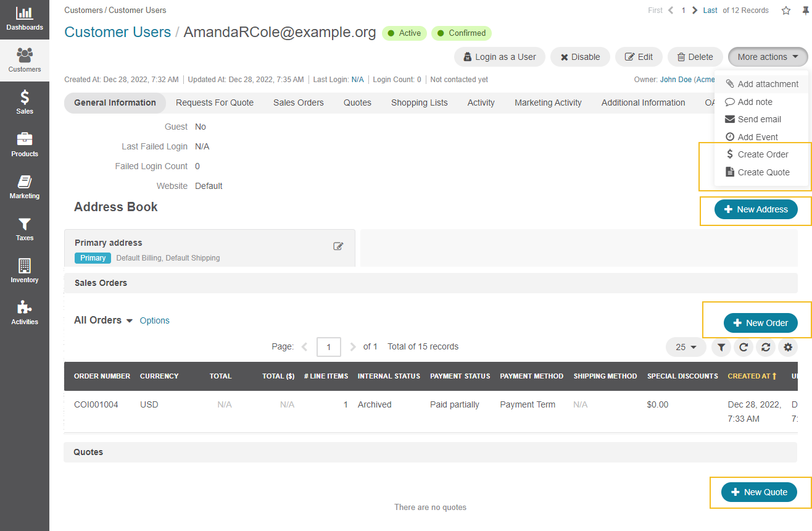Choose Create Quote from the menu
Screen dimensions: 812x531
pos(761,172)
